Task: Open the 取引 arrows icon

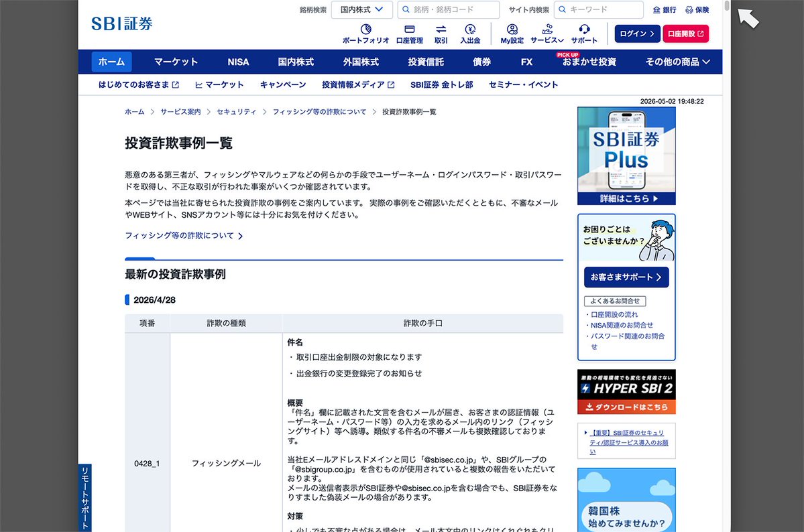Action: (441, 34)
